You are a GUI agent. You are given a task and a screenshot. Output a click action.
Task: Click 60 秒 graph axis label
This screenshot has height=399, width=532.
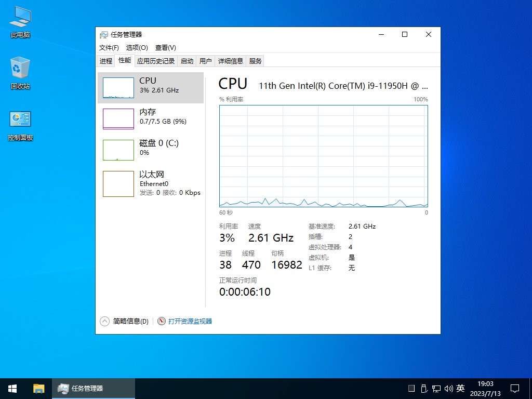pyautogui.click(x=226, y=212)
